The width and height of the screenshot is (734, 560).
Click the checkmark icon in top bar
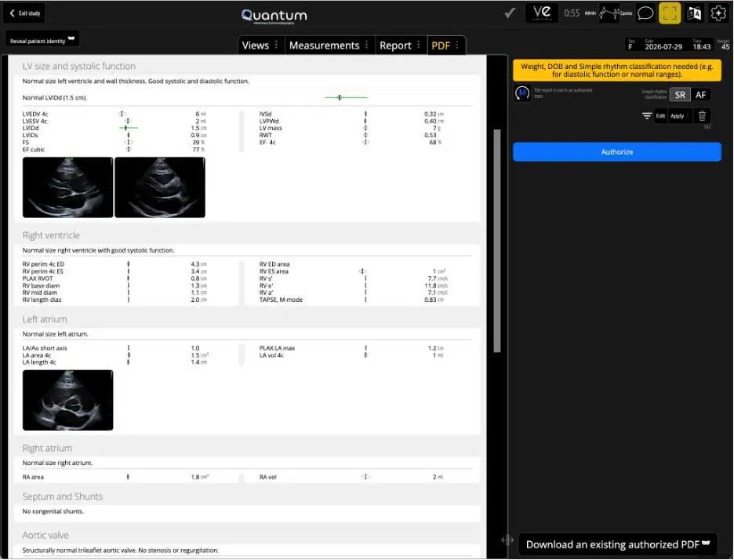click(510, 13)
